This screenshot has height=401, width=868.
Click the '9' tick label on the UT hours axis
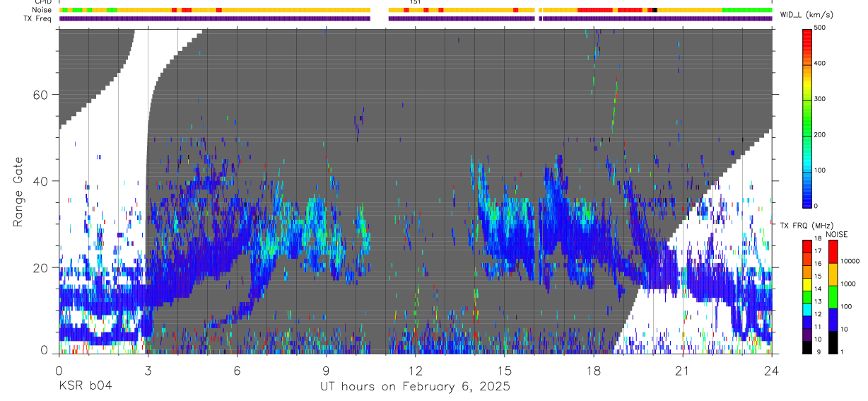click(x=326, y=370)
